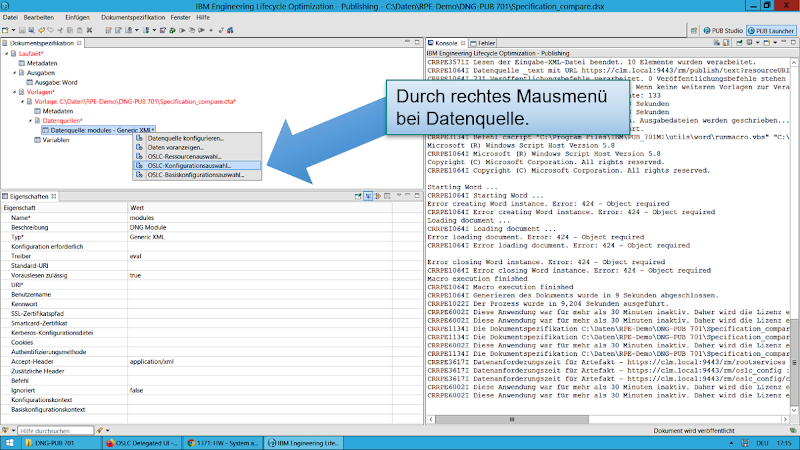Image resolution: width=800 pixels, height=450 pixels.
Task: Click the DEU language indicator in tray
Action: point(762,443)
